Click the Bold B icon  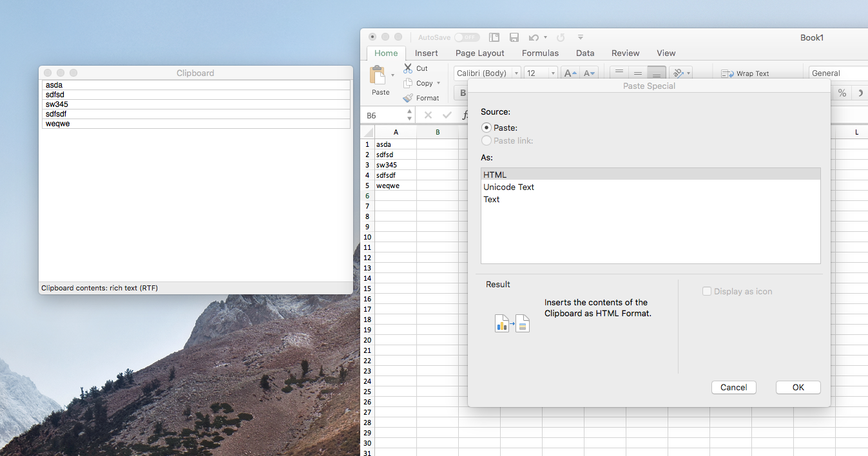point(461,93)
